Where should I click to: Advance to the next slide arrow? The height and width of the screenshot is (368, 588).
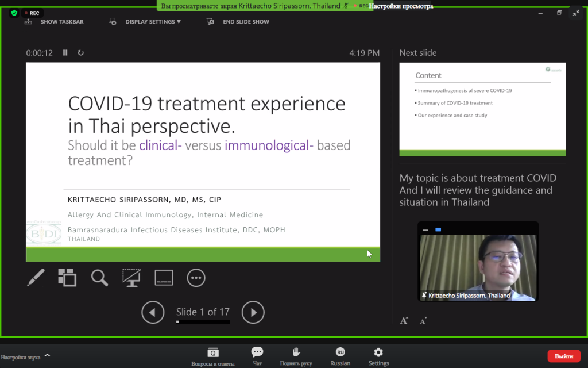coord(253,312)
